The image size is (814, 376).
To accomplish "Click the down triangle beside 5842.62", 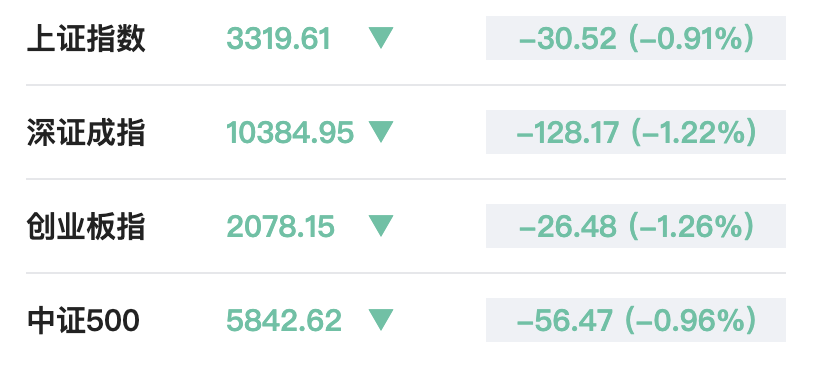I will click(x=381, y=320).
